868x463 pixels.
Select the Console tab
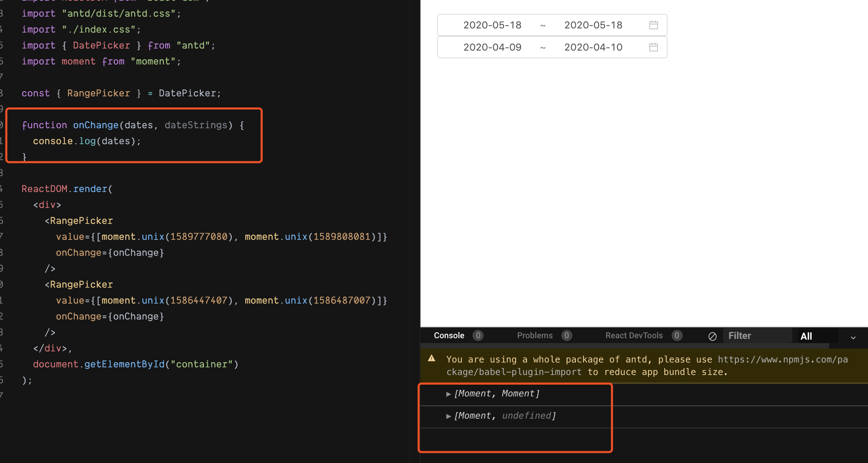[x=449, y=335]
